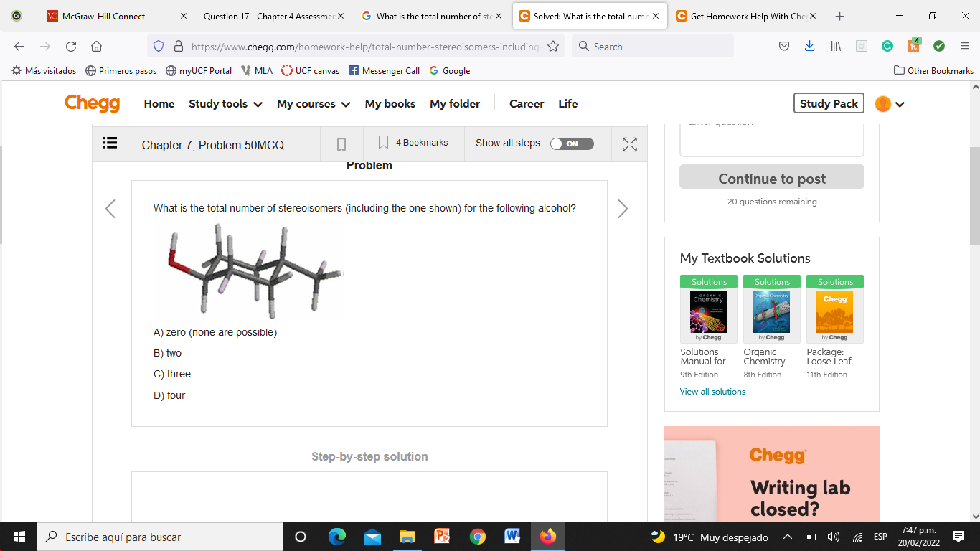Open the Other Bookmarks folder
This screenshot has height=551, width=980.
click(933, 70)
